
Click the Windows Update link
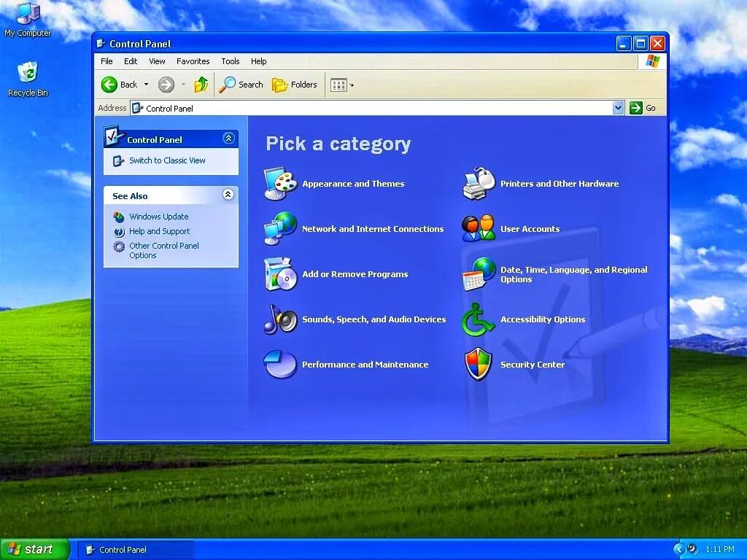click(158, 217)
